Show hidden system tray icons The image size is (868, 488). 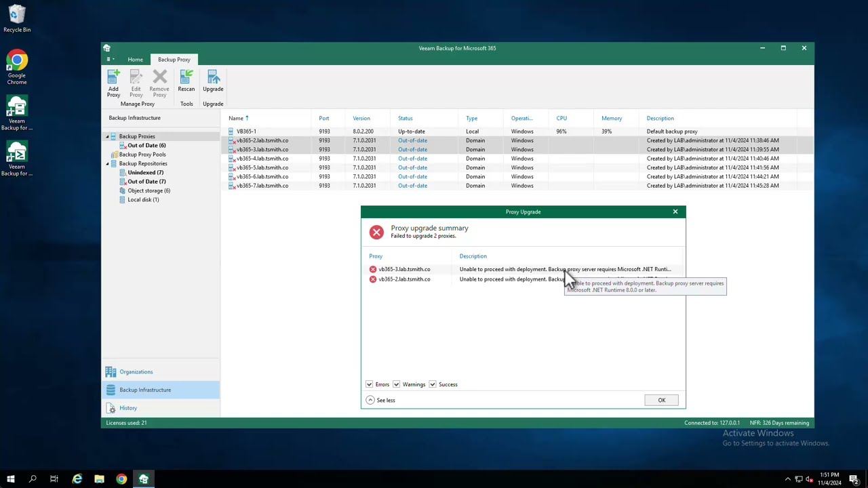(788, 479)
